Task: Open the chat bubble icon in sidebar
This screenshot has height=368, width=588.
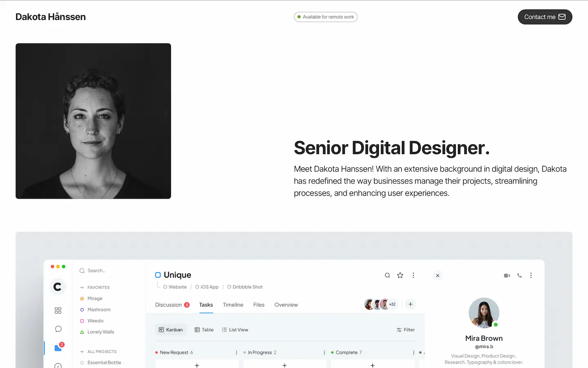Action: 58,329
